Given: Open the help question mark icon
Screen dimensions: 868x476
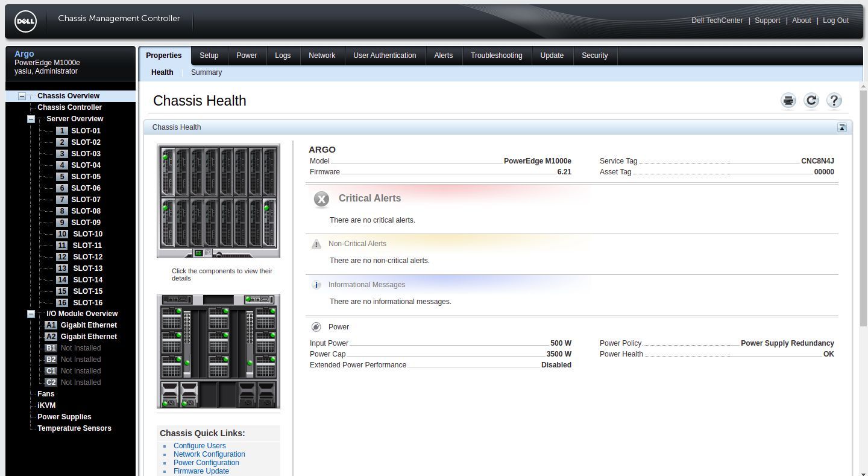Looking at the screenshot, I should tap(834, 101).
